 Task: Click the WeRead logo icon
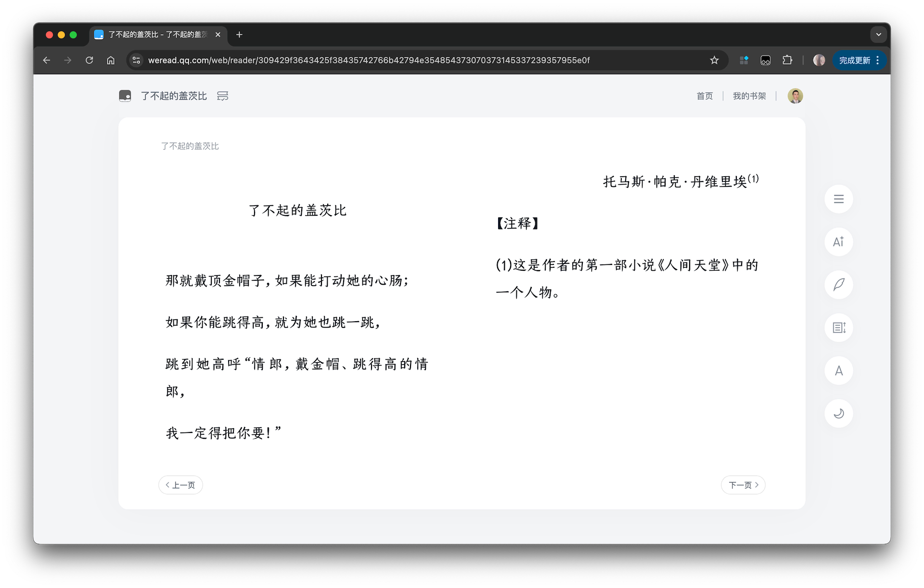click(x=125, y=96)
